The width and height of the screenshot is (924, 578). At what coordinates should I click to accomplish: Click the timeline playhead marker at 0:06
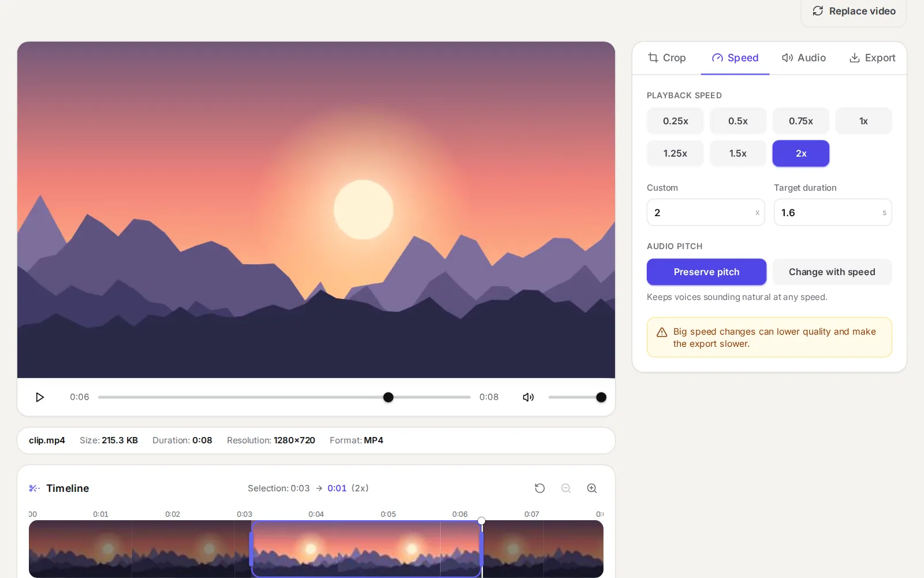pyautogui.click(x=482, y=521)
